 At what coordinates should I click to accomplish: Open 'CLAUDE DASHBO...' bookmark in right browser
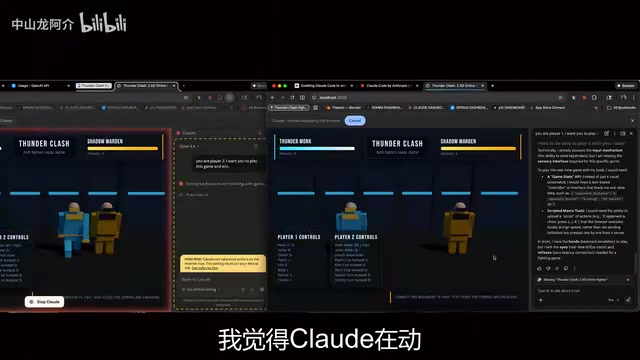point(426,108)
